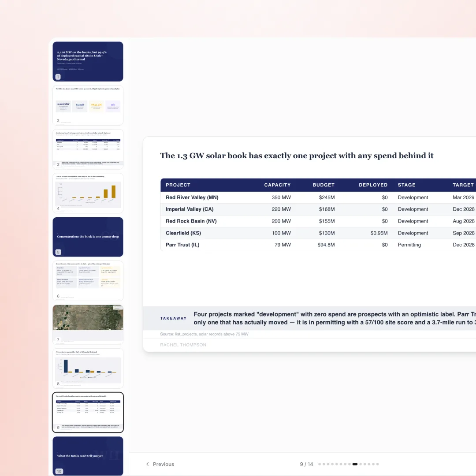Select 'Imperial Valley (CA)' project cell
Image resolution: width=476 pixels, height=476 pixels.
click(x=190, y=209)
